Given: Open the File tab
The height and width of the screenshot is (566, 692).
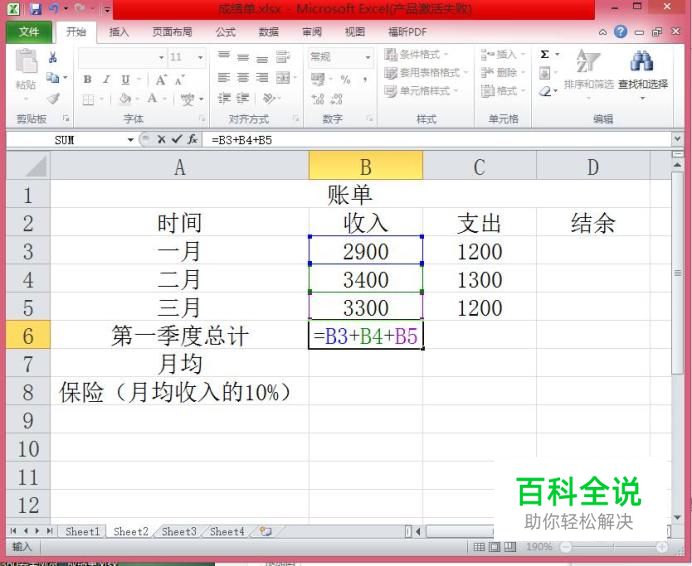Looking at the screenshot, I should (x=29, y=32).
